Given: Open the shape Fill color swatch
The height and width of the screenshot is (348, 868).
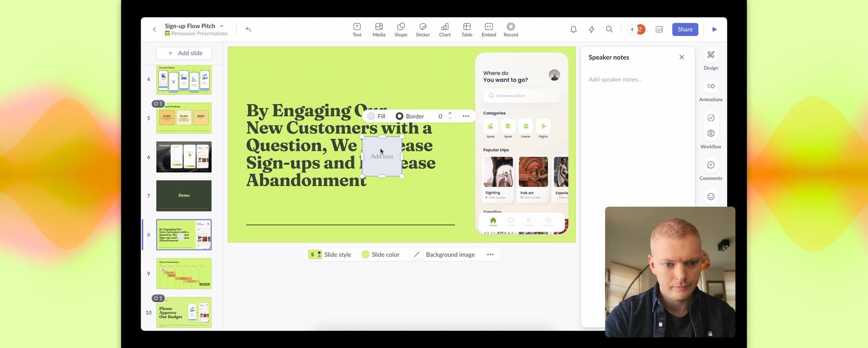Looking at the screenshot, I should 371,116.
